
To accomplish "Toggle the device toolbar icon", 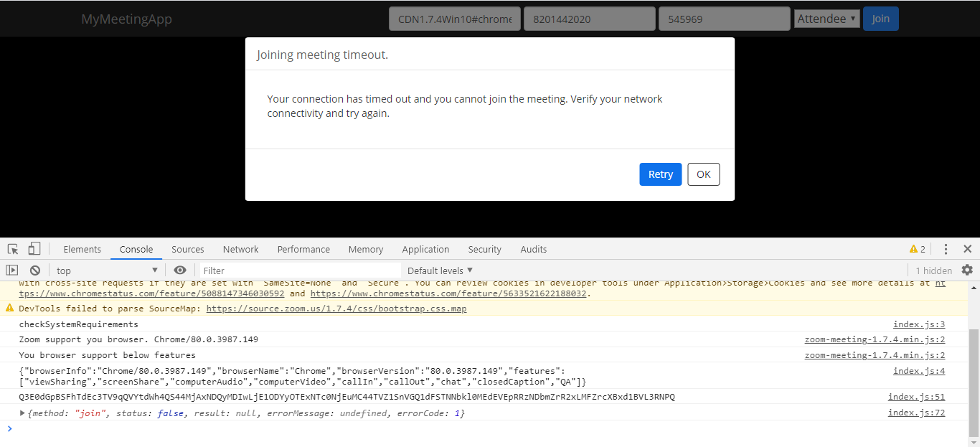I will coord(34,249).
